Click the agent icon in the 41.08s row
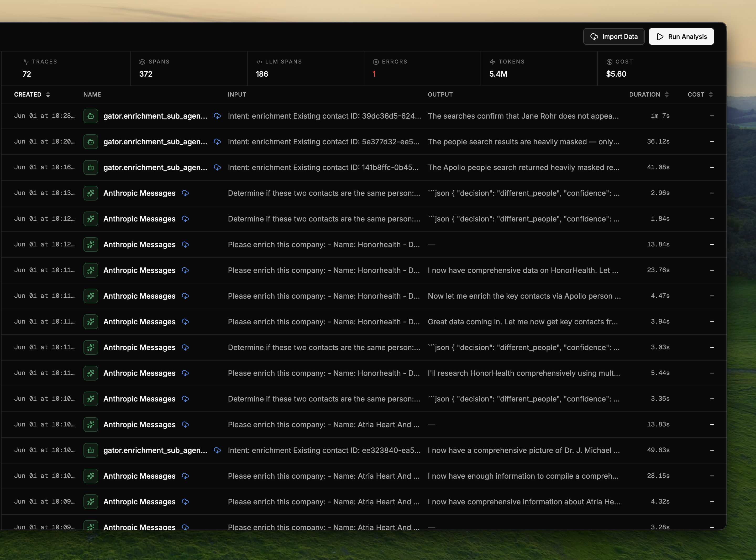Screen dimensions: 756x560 tap(91, 167)
